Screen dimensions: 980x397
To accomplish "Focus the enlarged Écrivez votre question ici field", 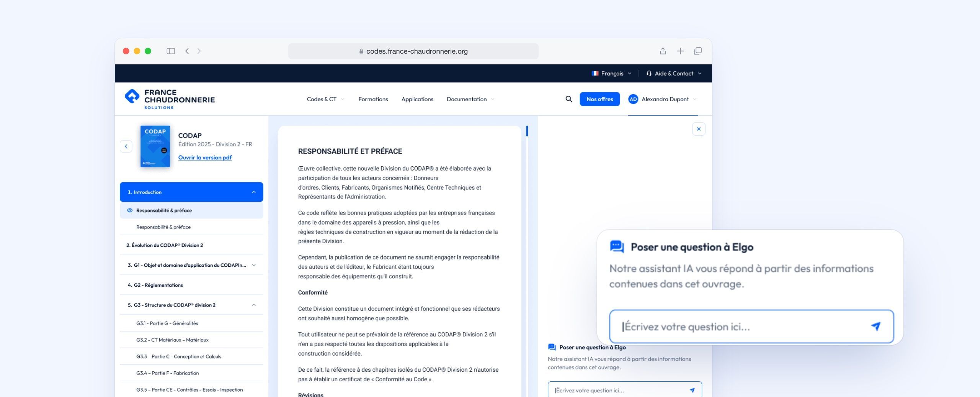I will (x=751, y=326).
